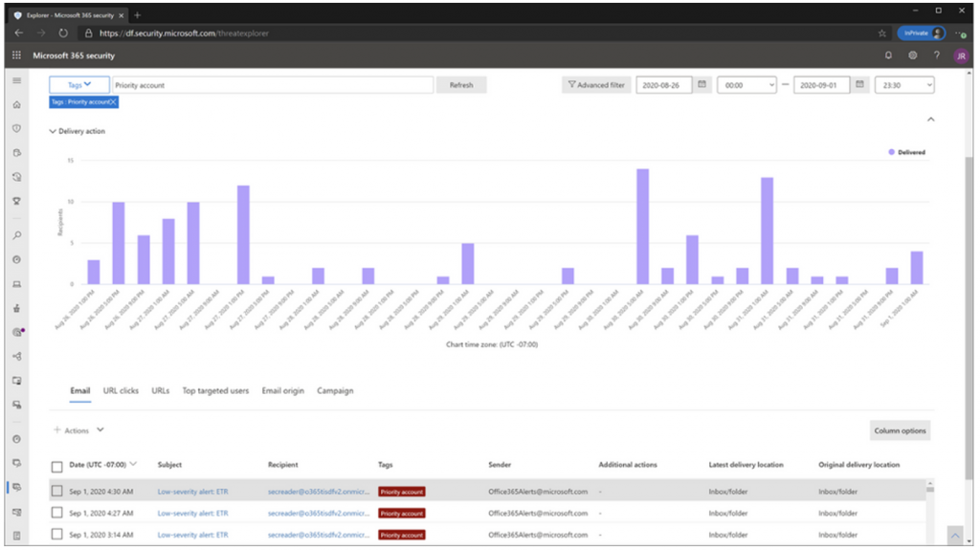Select the Email tab
The width and height of the screenshot is (980, 551).
tap(80, 391)
